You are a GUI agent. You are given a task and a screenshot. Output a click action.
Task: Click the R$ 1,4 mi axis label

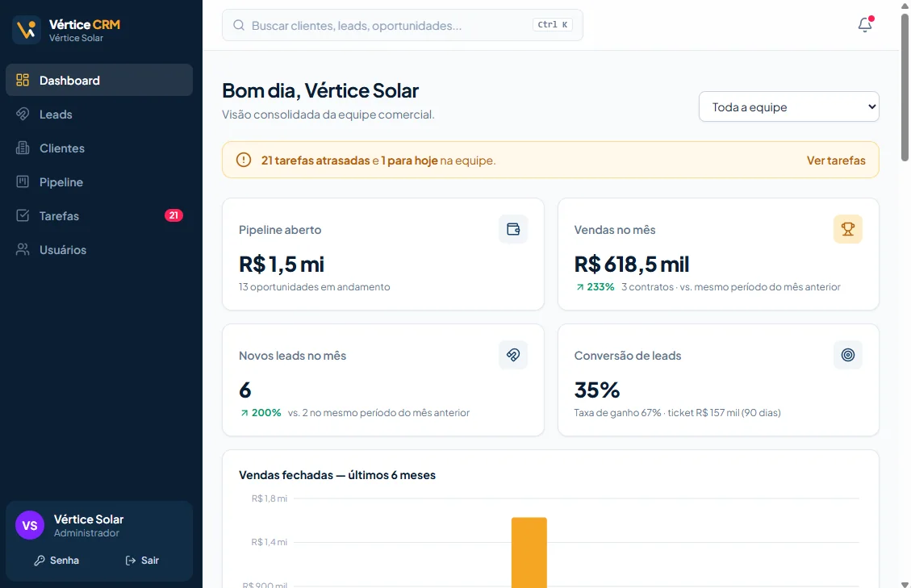[269, 542]
